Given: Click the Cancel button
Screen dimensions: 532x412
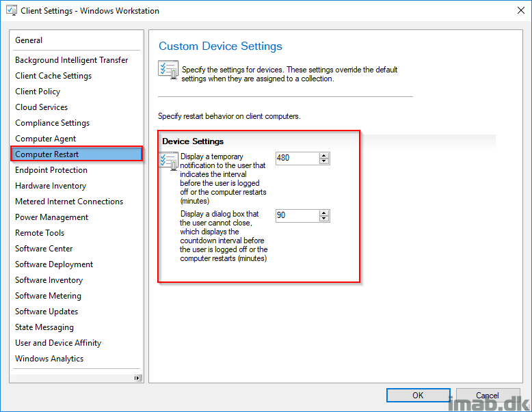Looking at the screenshot, I should point(488,396).
